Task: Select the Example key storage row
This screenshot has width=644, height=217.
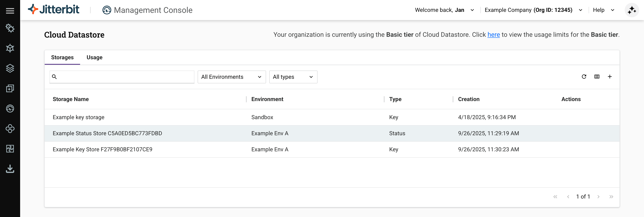Action: click(x=175, y=117)
